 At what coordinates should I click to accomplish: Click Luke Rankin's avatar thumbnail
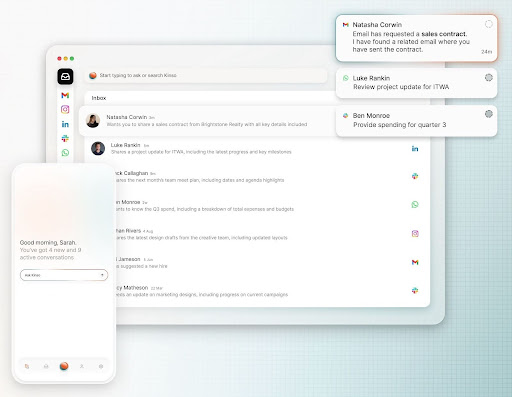coord(98,148)
